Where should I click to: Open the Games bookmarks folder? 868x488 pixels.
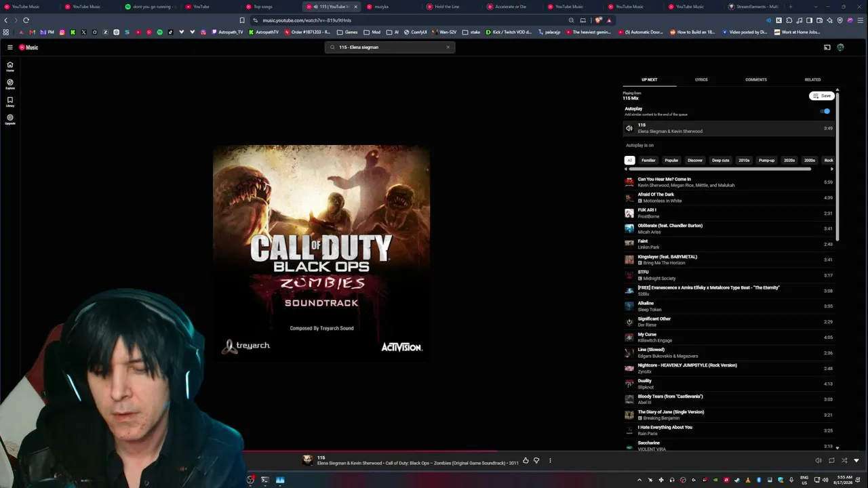[x=347, y=32]
